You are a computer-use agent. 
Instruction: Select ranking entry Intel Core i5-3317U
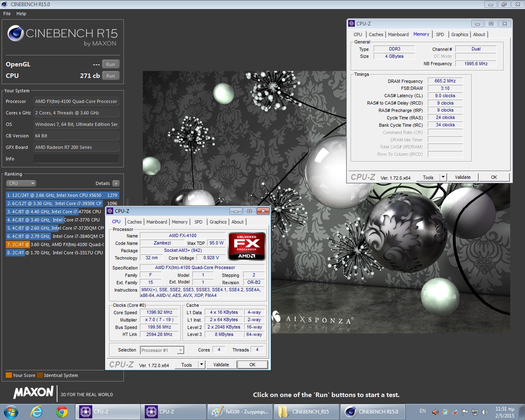click(x=55, y=253)
